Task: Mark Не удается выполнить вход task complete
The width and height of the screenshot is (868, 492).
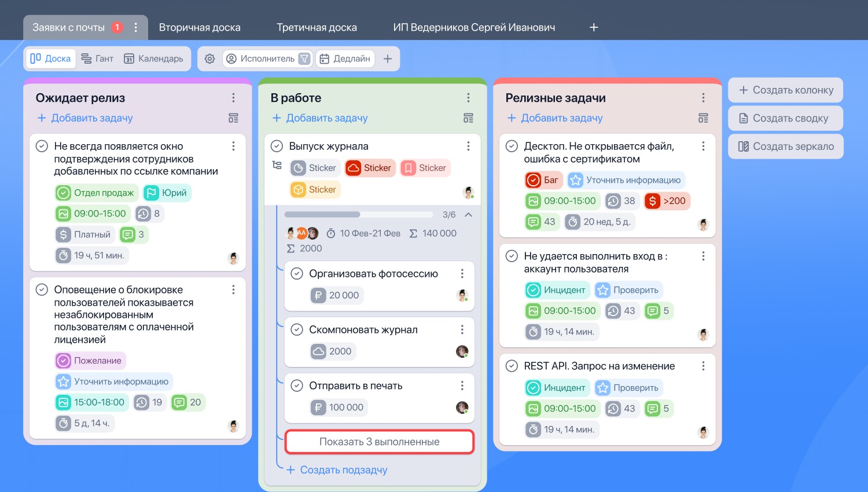Action: coord(512,256)
